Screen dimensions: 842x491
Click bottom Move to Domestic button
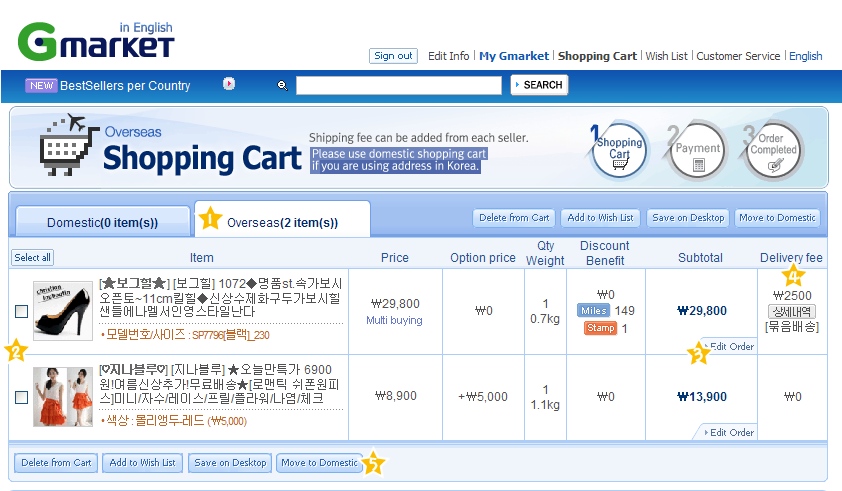[x=319, y=463]
